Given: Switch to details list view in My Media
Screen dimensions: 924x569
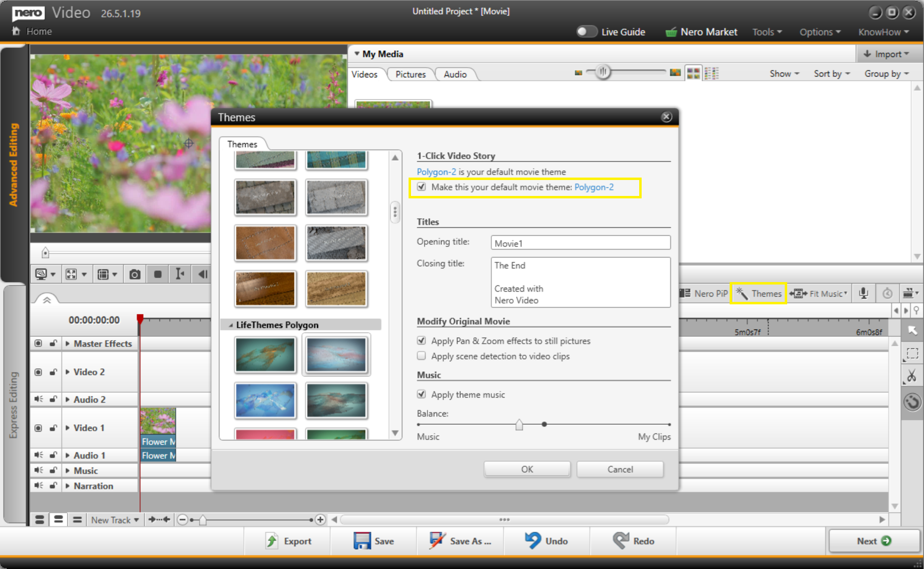Looking at the screenshot, I should coord(711,73).
